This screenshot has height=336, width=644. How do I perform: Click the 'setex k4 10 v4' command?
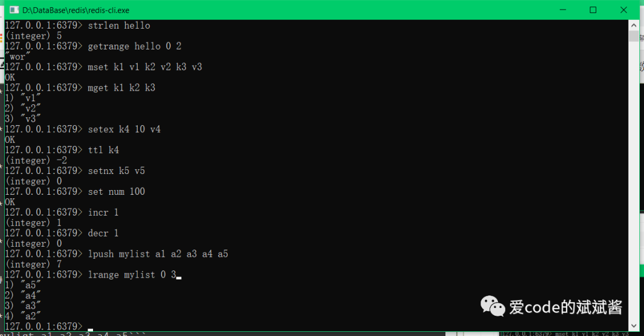click(x=124, y=129)
